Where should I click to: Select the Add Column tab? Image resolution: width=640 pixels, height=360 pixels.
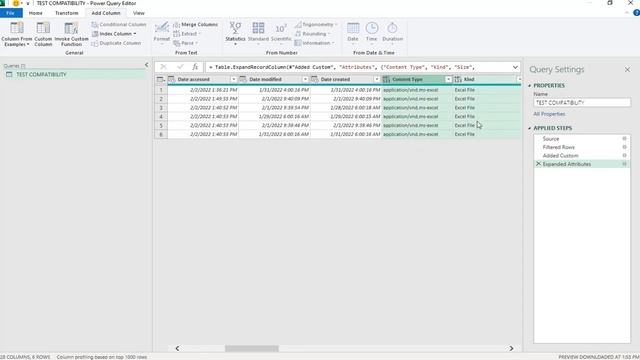[106, 13]
